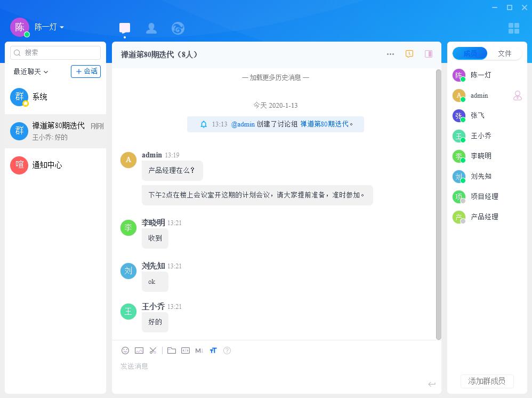The height and width of the screenshot is (398, 532).
Task: Click the insert code snippet icon
Action: 186,351
